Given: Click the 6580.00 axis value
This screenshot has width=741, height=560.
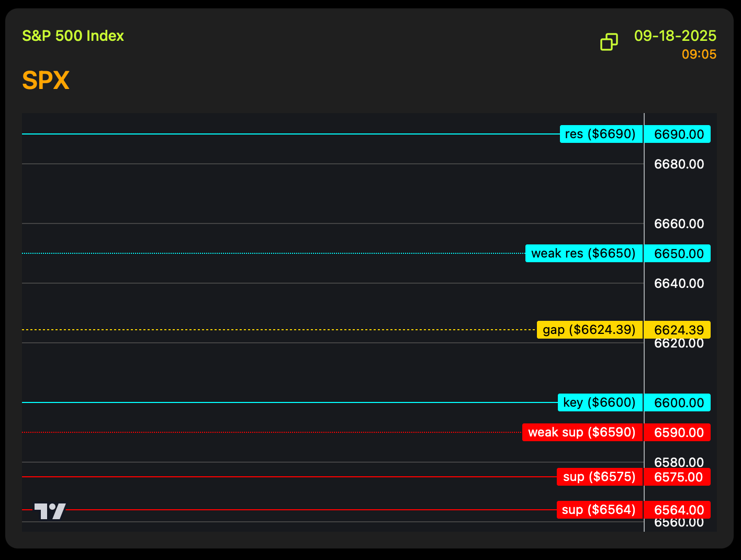Looking at the screenshot, I should point(679,462).
